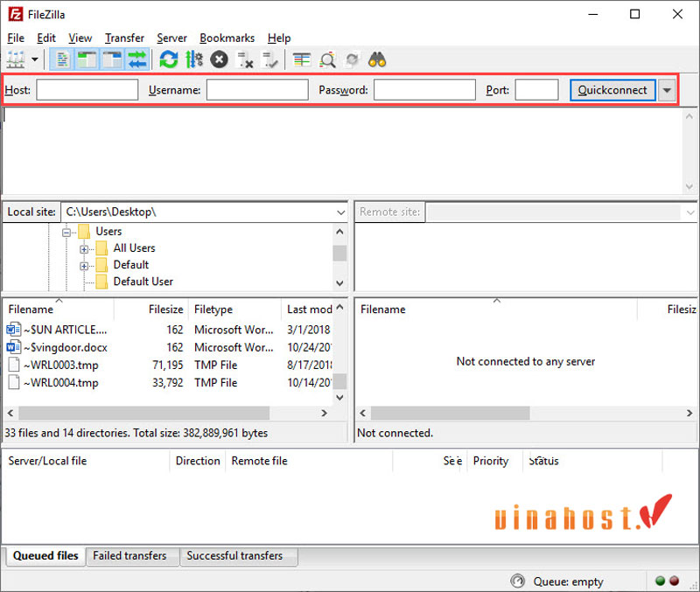Viewport: 700px width, 592px height.
Task: Toggle local directory tree display
Action: 87,59
